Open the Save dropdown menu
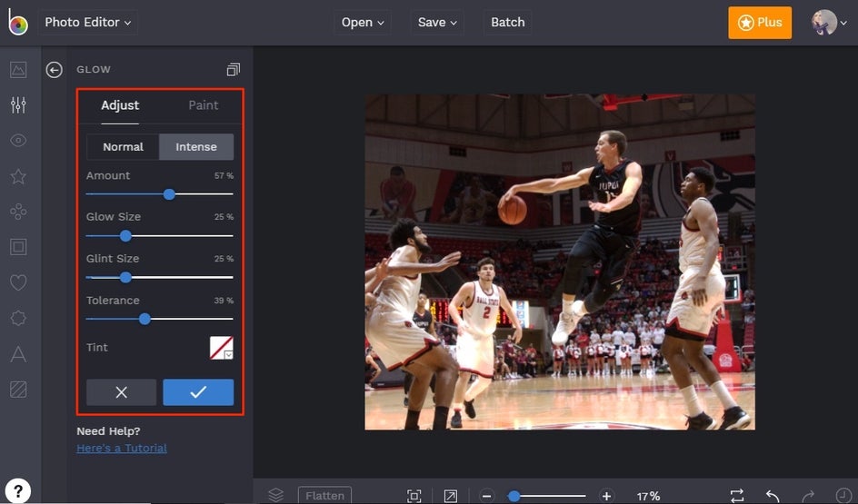The width and height of the screenshot is (858, 504). (437, 23)
